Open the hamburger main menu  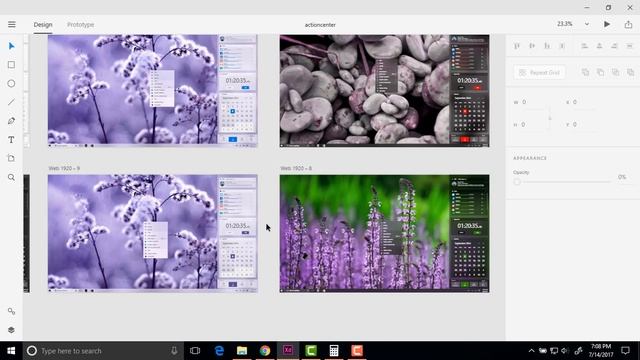pos(11,24)
